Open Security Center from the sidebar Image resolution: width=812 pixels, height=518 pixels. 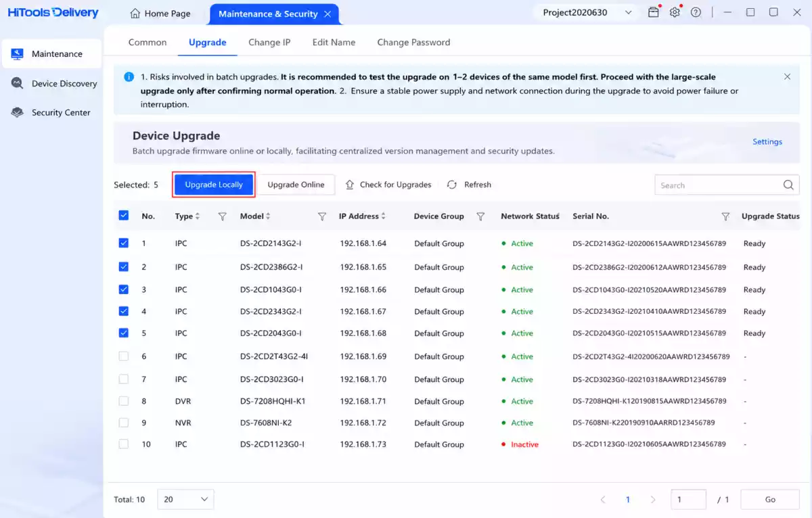click(x=51, y=112)
